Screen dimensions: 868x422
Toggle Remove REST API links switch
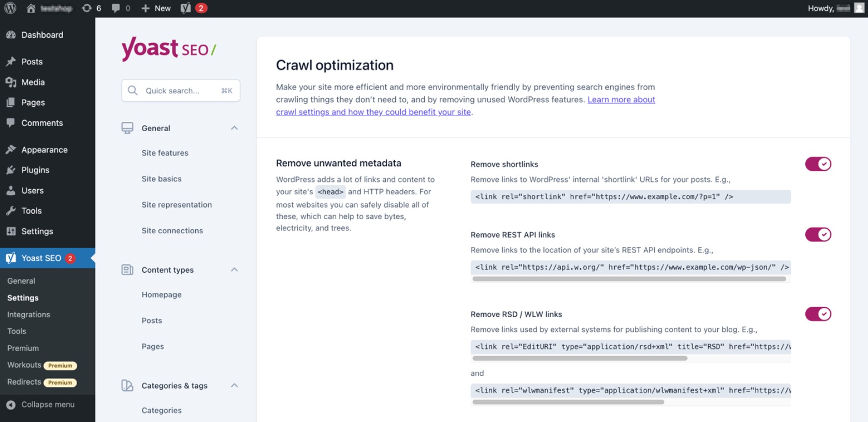(x=818, y=234)
